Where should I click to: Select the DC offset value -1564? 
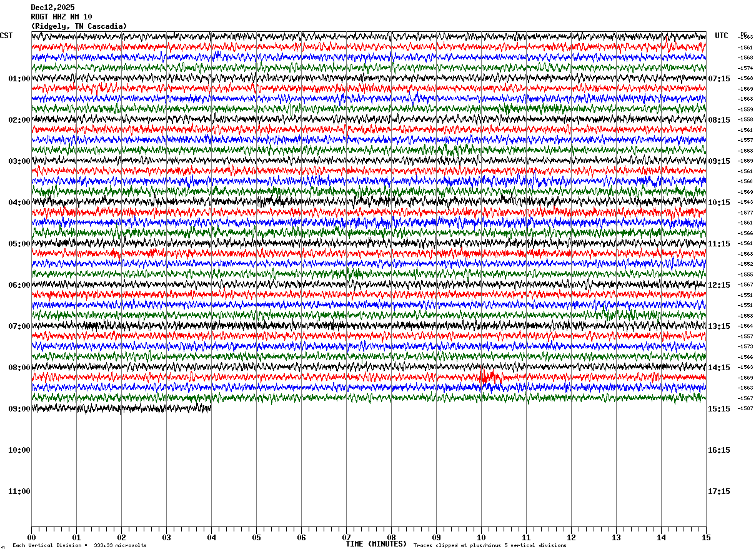point(745,326)
